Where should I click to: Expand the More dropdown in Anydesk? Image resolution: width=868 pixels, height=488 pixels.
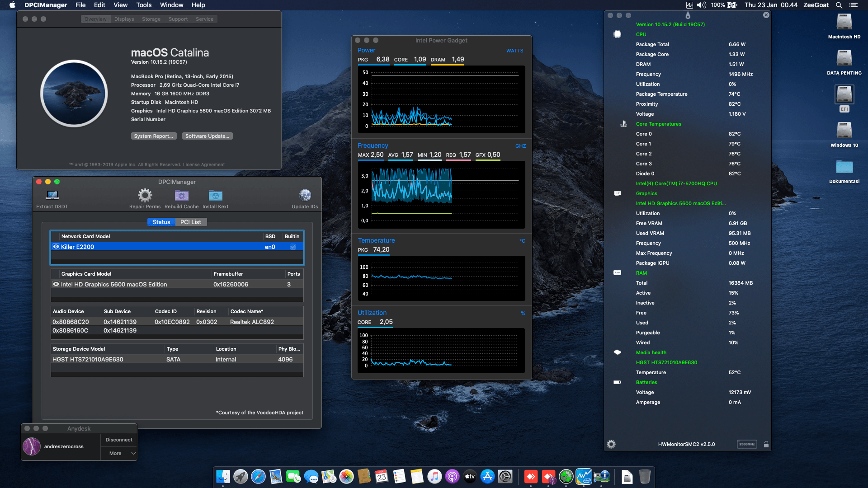click(119, 453)
